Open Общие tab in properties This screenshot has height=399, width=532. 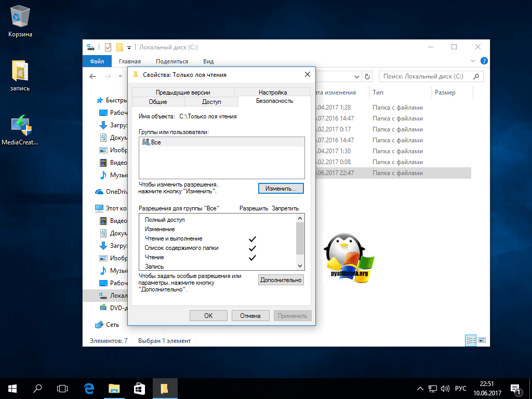158,102
